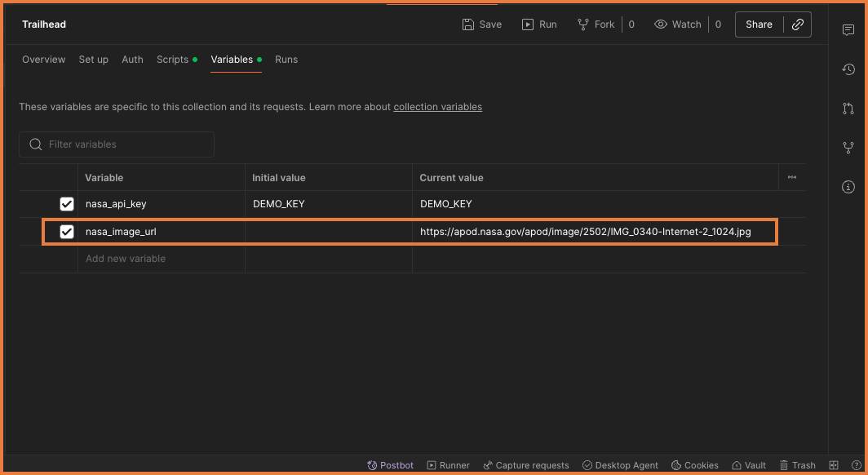Edit nasa_image_url's empty initial value cell

tap(328, 232)
